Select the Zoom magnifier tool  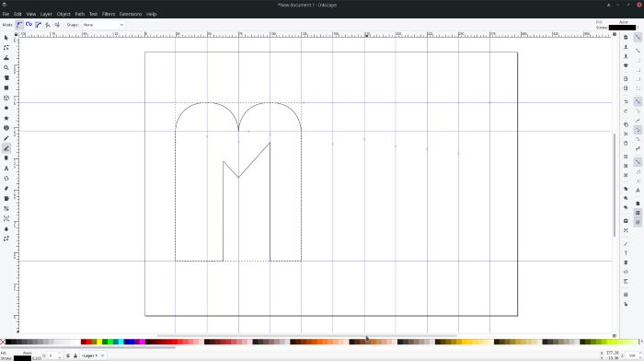(6, 68)
